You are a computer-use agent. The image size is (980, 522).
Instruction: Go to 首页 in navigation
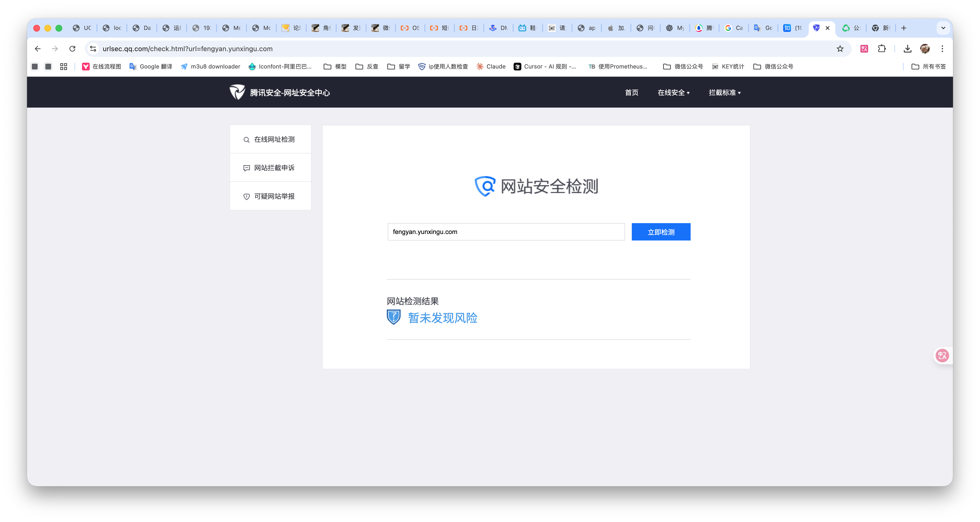632,93
